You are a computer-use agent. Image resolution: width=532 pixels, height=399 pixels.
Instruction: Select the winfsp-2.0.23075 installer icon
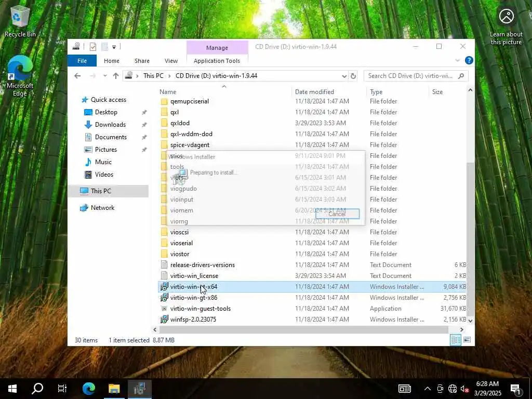[x=164, y=320]
